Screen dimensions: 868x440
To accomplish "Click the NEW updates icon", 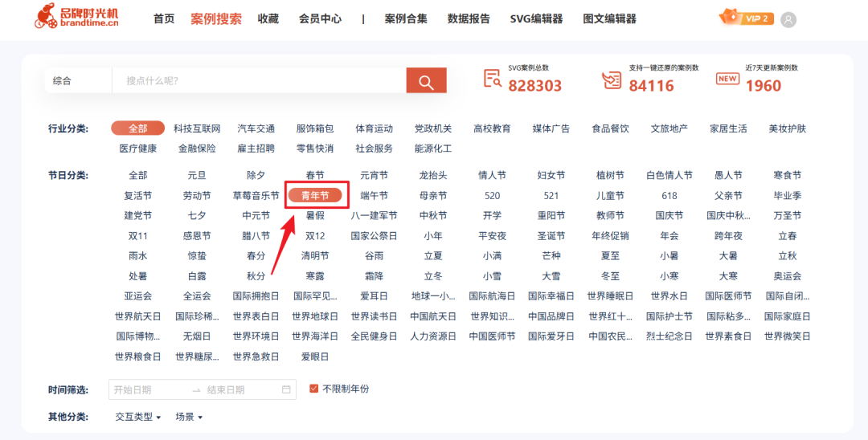I will [727, 79].
